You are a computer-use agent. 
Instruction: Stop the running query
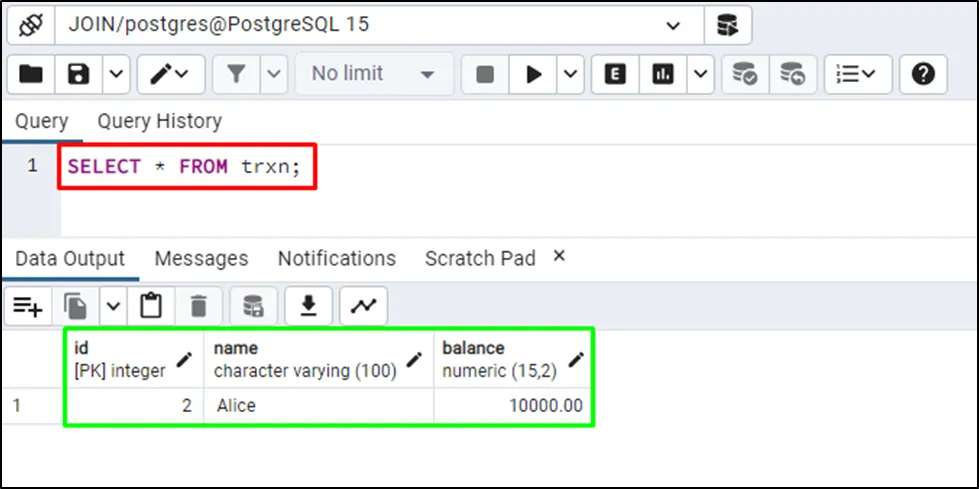pos(485,74)
